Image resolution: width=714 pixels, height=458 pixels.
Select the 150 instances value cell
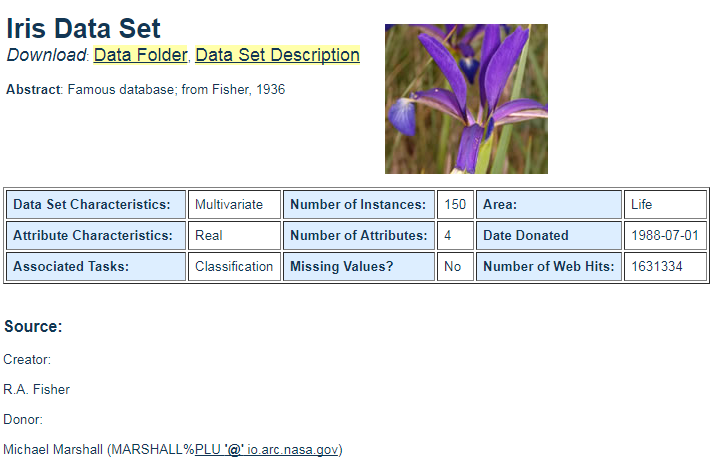[455, 205]
